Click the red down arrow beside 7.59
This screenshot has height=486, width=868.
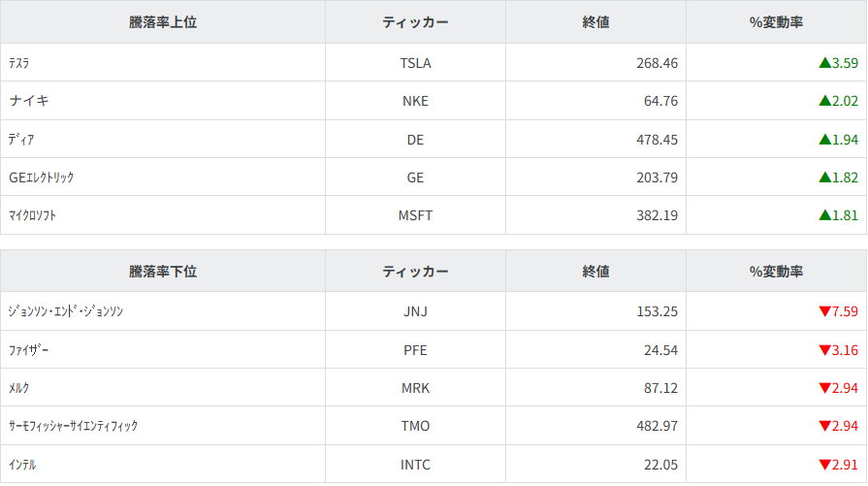coord(824,312)
